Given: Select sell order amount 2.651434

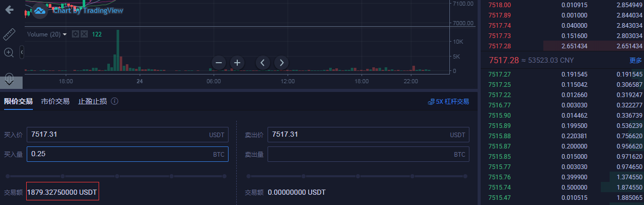Looking at the screenshot, I should pyautogui.click(x=575, y=46).
